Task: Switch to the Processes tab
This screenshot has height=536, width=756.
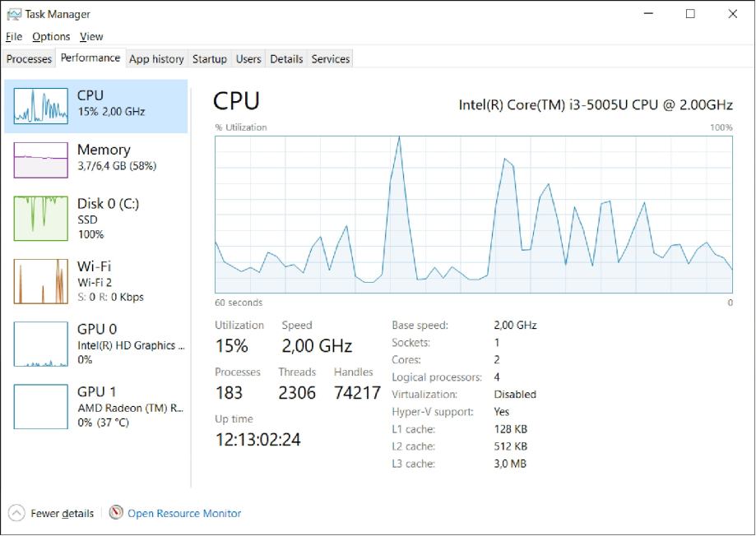Action: [x=29, y=59]
